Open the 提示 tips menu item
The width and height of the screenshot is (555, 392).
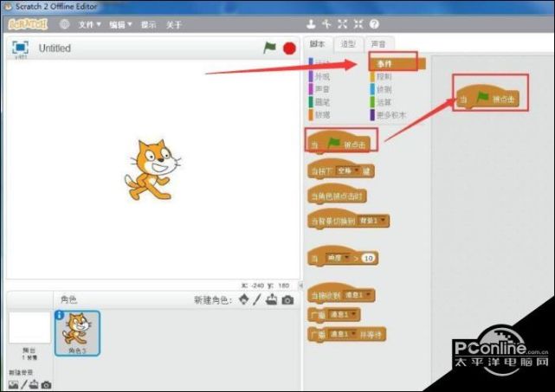pos(148,25)
